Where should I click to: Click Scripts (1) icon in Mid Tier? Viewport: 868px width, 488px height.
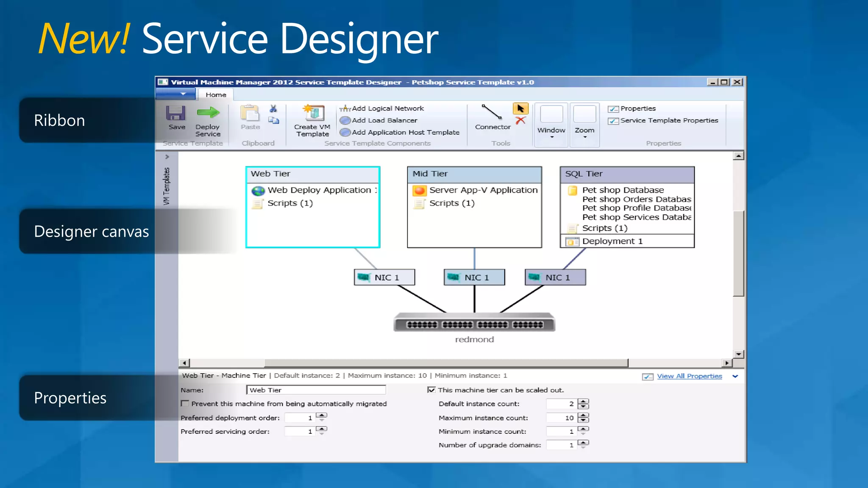click(419, 204)
